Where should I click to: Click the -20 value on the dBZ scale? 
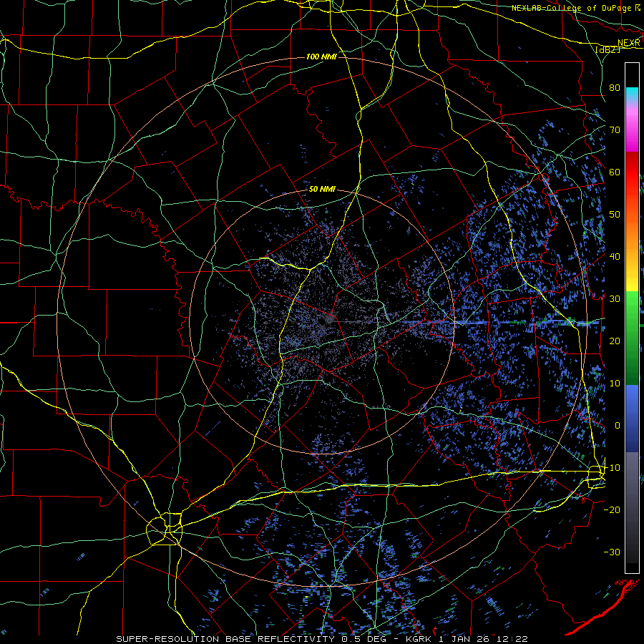612,509
